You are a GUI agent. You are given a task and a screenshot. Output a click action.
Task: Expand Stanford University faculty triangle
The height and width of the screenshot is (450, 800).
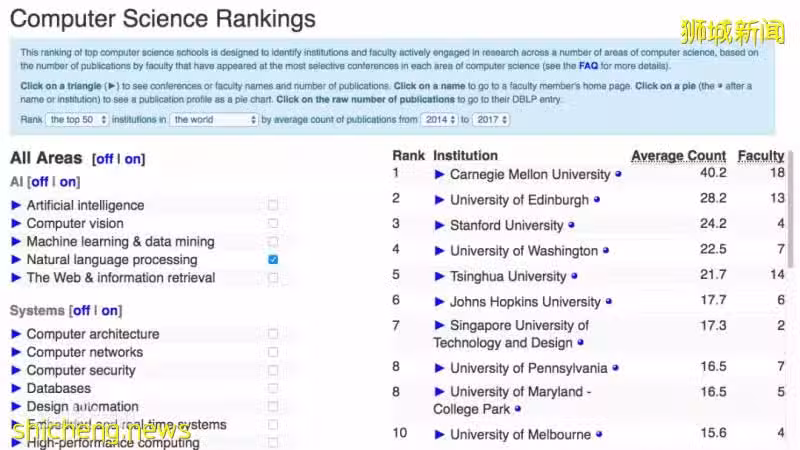point(439,225)
